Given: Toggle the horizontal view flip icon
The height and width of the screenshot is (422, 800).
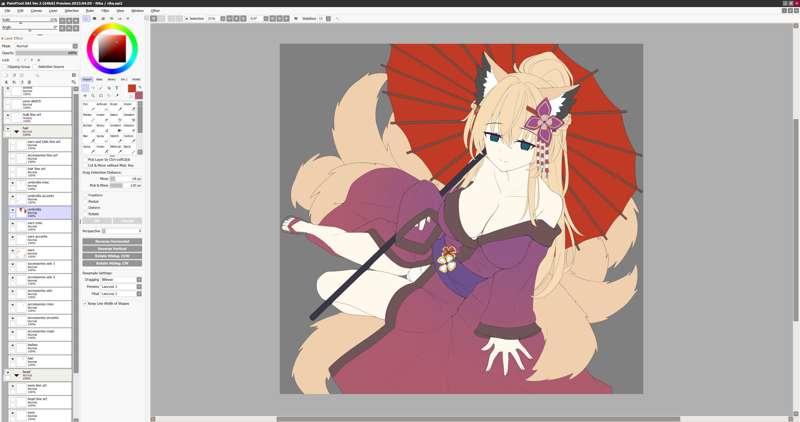Looking at the screenshot, I should coord(296,18).
